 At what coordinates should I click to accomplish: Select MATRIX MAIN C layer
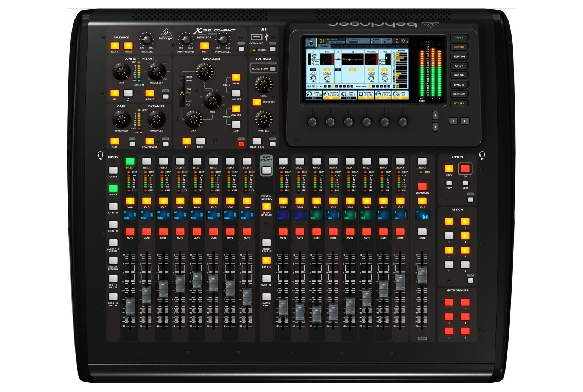266,297
